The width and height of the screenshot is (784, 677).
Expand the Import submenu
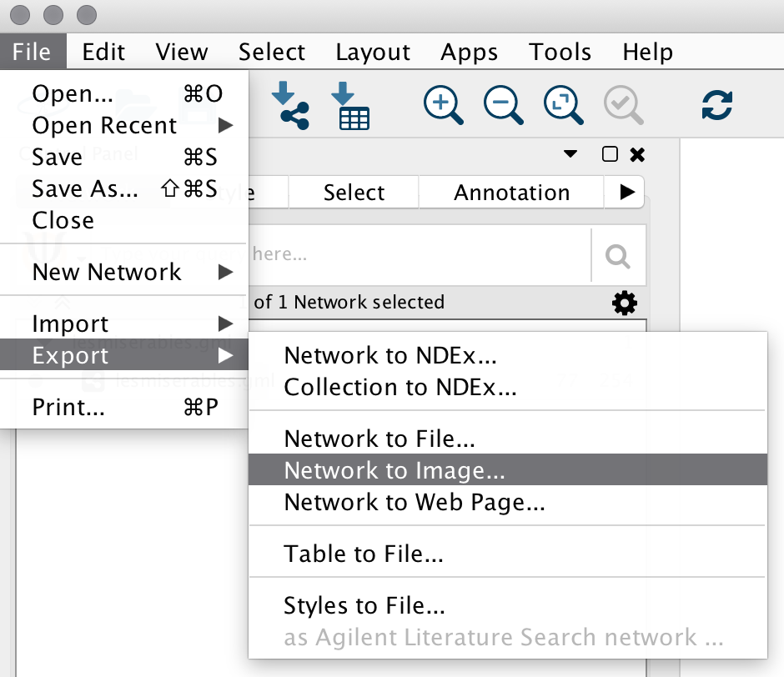point(124,323)
